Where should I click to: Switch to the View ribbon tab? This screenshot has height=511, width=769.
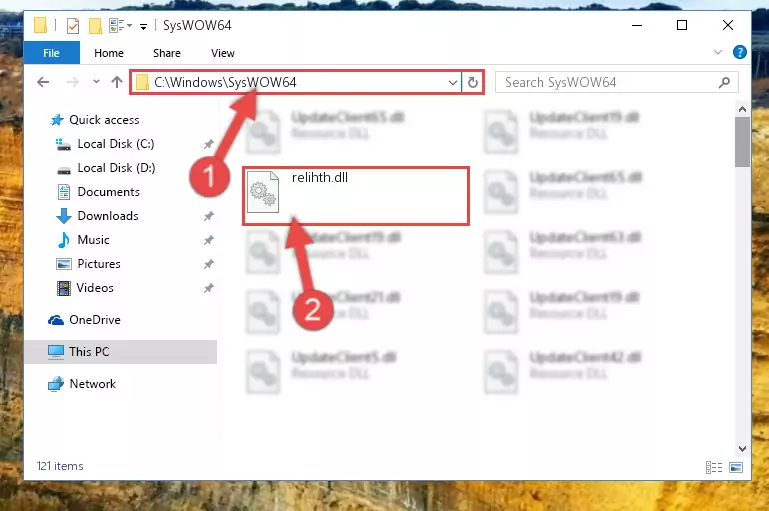223,53
